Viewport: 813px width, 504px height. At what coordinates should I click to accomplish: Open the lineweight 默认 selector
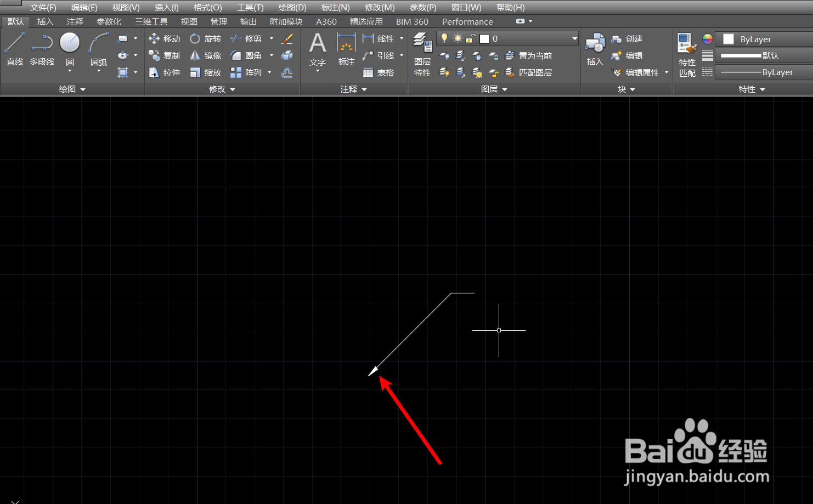click(x=765, y=55)
